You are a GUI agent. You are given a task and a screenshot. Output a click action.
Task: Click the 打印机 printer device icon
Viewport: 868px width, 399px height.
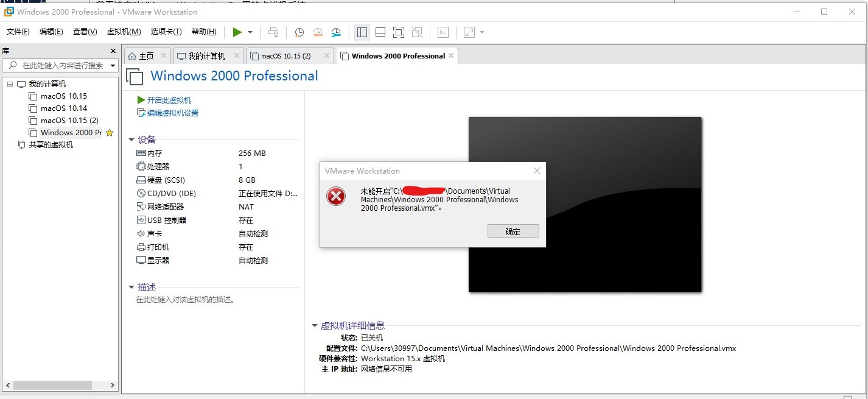pyautogui.click(x=141, y=247)
